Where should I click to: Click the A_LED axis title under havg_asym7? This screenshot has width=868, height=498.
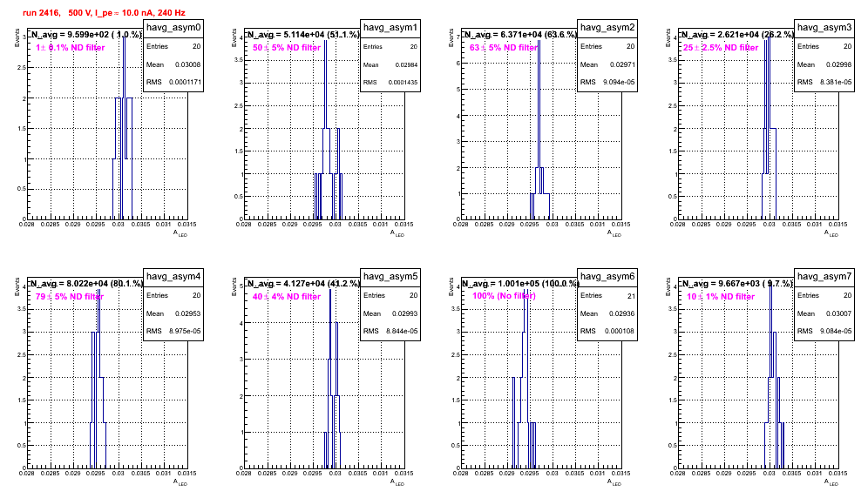pos(831,482)
